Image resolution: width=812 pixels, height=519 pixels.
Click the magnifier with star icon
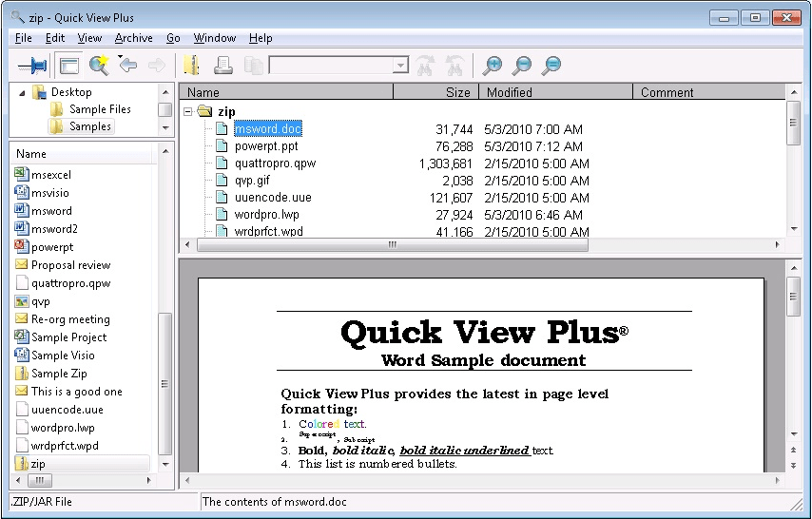99,66
